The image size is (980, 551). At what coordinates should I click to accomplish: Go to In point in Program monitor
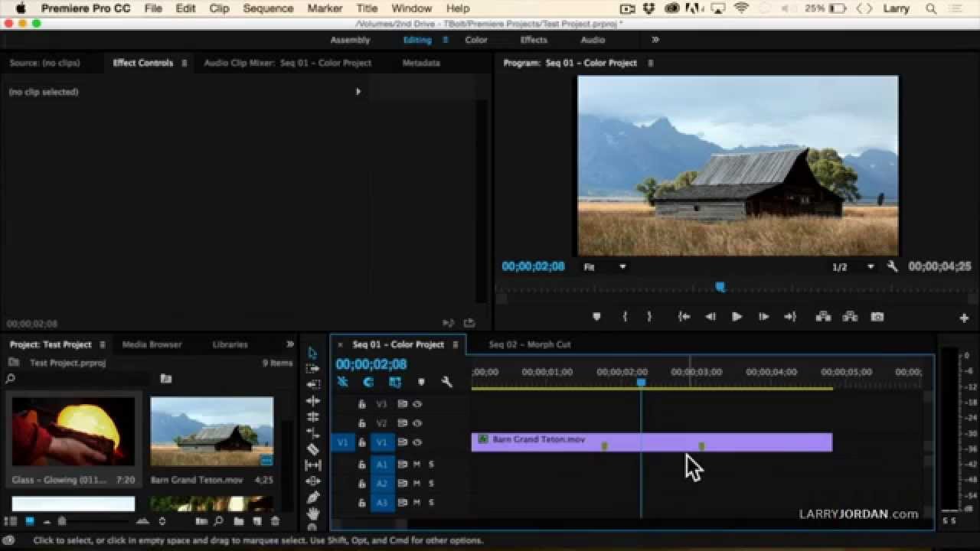tap(684, 317)
